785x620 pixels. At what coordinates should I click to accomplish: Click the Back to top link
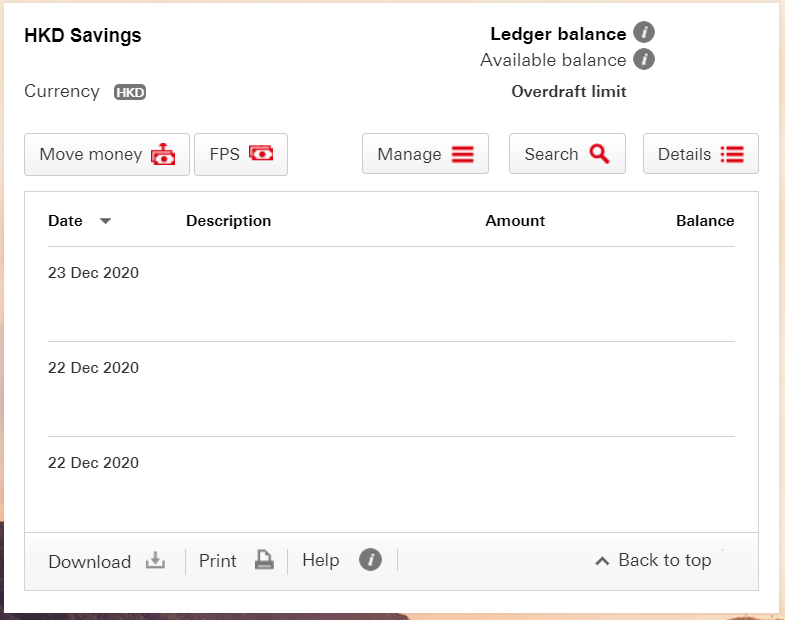pos(653,560)
